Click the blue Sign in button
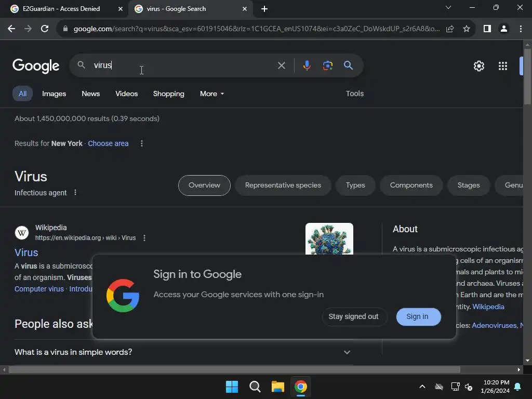The height and width of the screenshot is (399, 532). coord(418,316)
